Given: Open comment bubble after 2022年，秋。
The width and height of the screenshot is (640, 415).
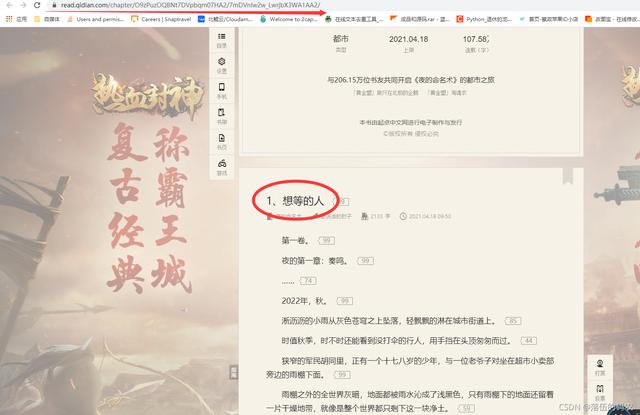Looking at the screenshot, I should pos(344,301).
